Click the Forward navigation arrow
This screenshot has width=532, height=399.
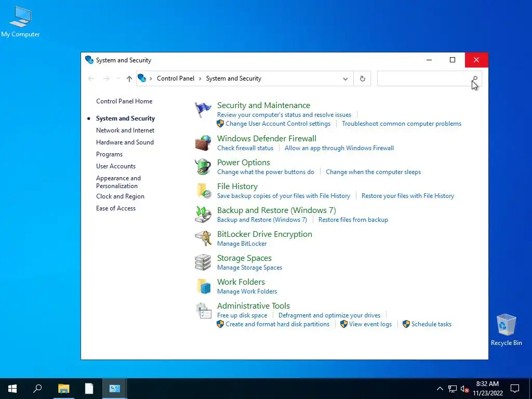pos(106,79)
